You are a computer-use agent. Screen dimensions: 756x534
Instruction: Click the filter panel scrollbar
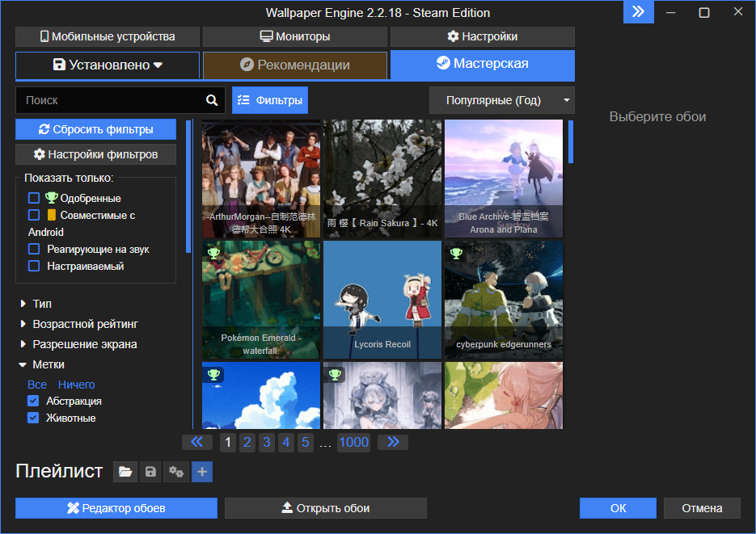pos(188,187)
